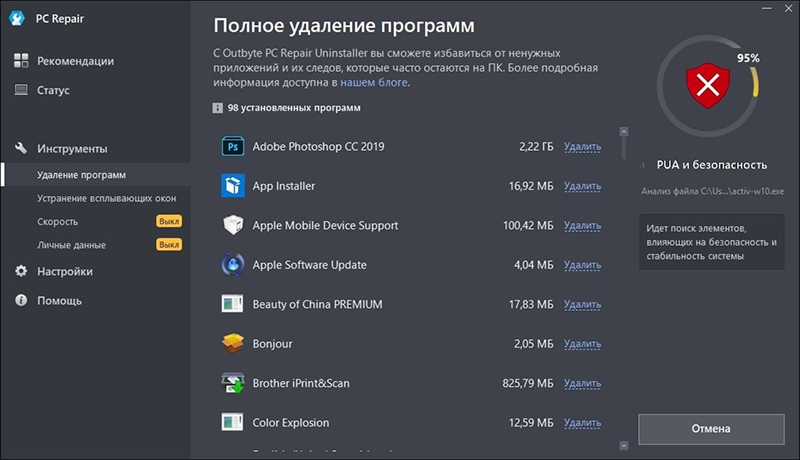Click the Apple Software Update icon

pos(233,265)
